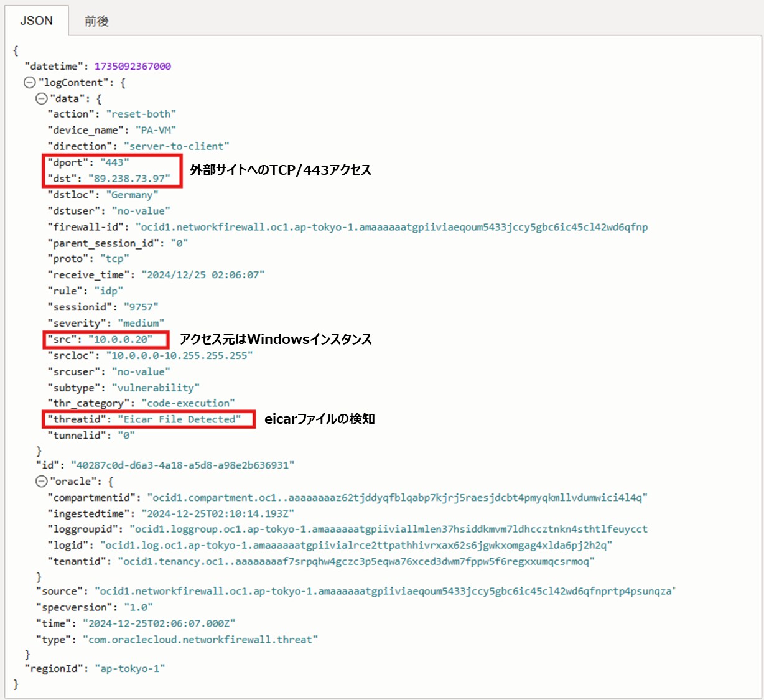This screenshot has width=764, height=700.
Task: Switch to the JSON tab
Action: point(36,21)
